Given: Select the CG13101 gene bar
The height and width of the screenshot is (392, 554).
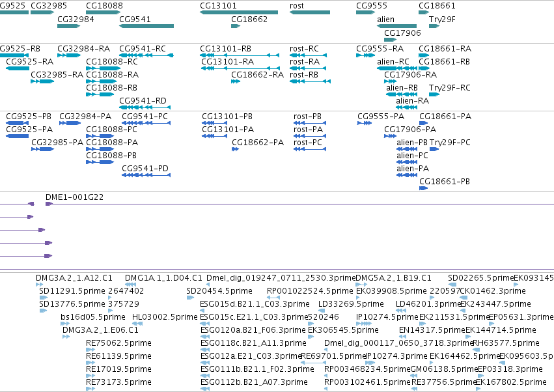Looking at the screenshot, I should [x=239, y=12].
